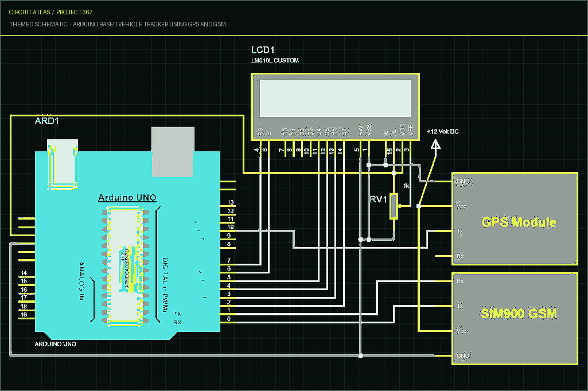Click the +12 Volt DC label
The width and height of the screenshot is (588, 391).
click(443, 132)
